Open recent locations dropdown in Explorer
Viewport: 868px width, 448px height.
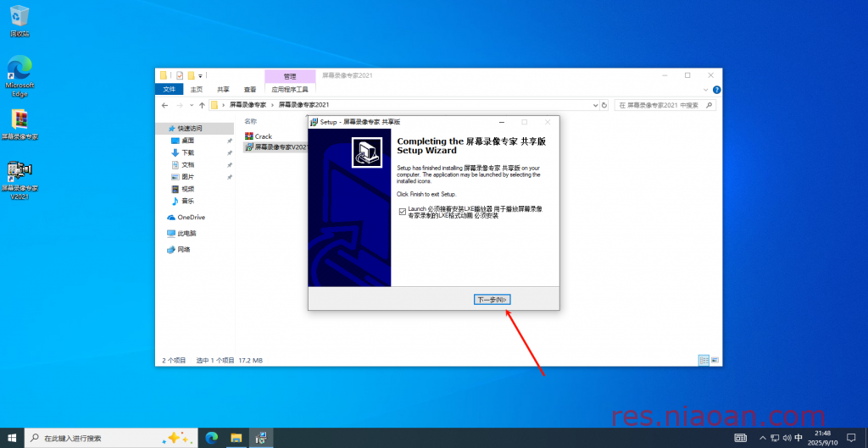(192, 105)
